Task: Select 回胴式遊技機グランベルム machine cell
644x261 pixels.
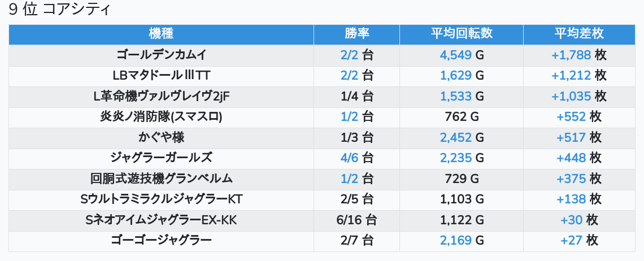Action: tap(161, 179)
